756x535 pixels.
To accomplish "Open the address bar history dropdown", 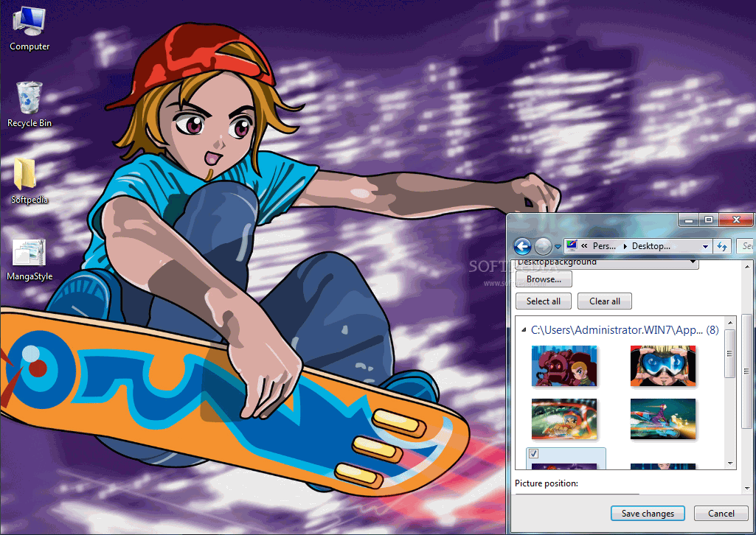I will 705,247.
